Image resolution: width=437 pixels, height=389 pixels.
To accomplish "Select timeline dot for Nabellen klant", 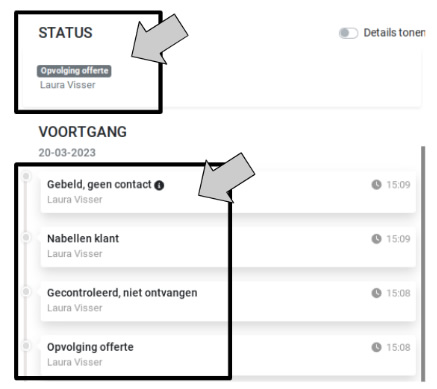I will [26, 237].
